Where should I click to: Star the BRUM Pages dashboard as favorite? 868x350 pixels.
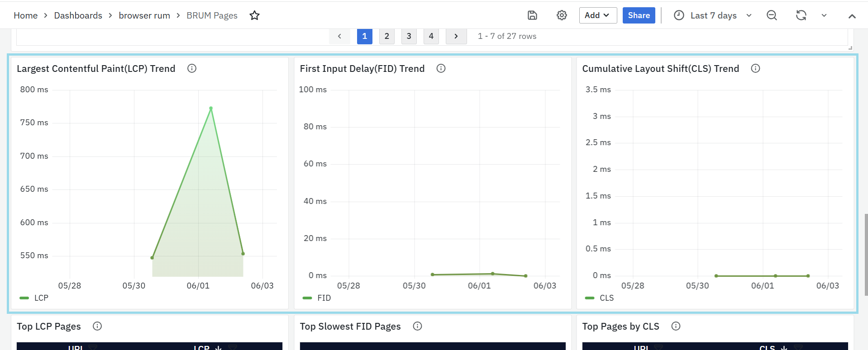(255, 15)
